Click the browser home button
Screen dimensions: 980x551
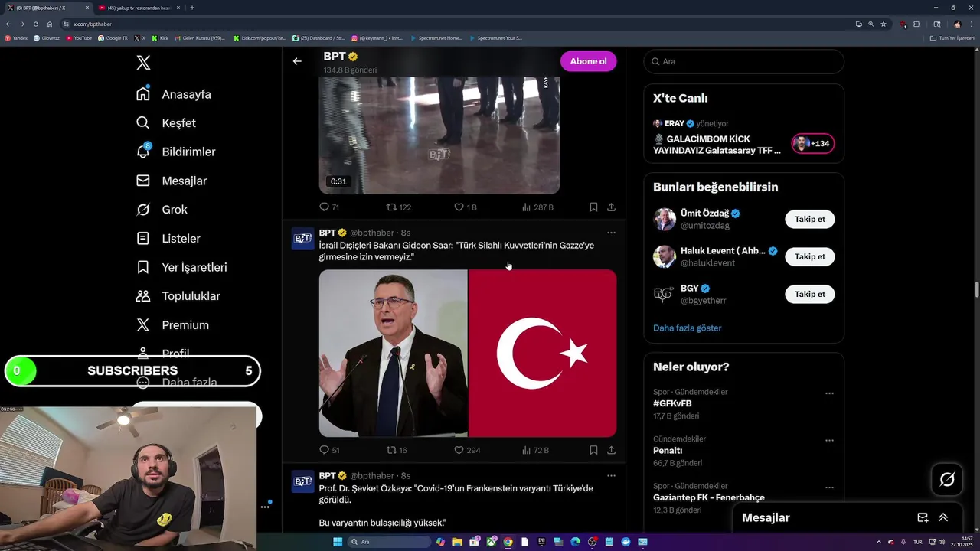tap(50, 24)
